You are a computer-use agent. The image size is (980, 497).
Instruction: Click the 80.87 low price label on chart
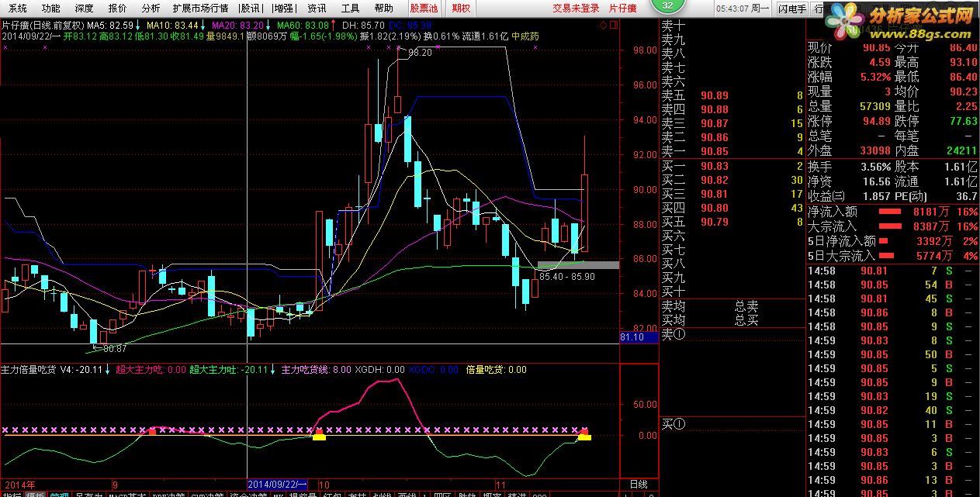pyautogui.click(x=114, y=350)
